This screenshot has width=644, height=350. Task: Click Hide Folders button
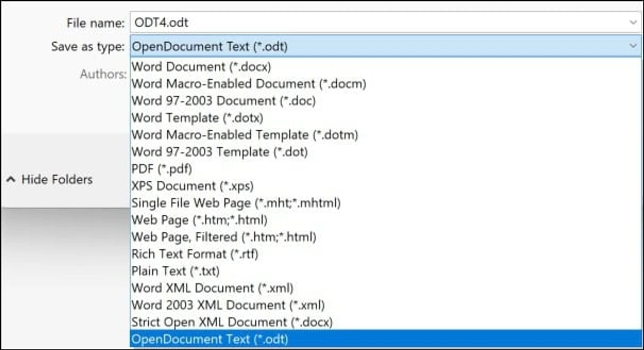[50, 179]
